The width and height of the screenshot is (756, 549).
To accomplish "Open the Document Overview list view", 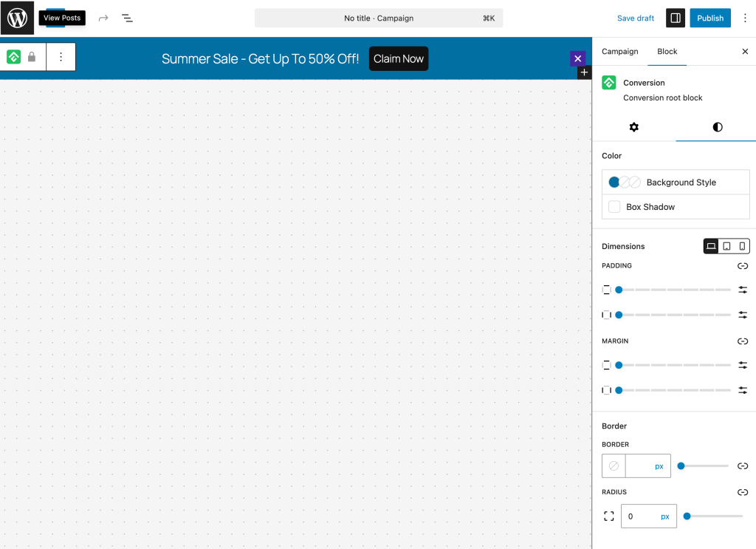I will (127, 18).
